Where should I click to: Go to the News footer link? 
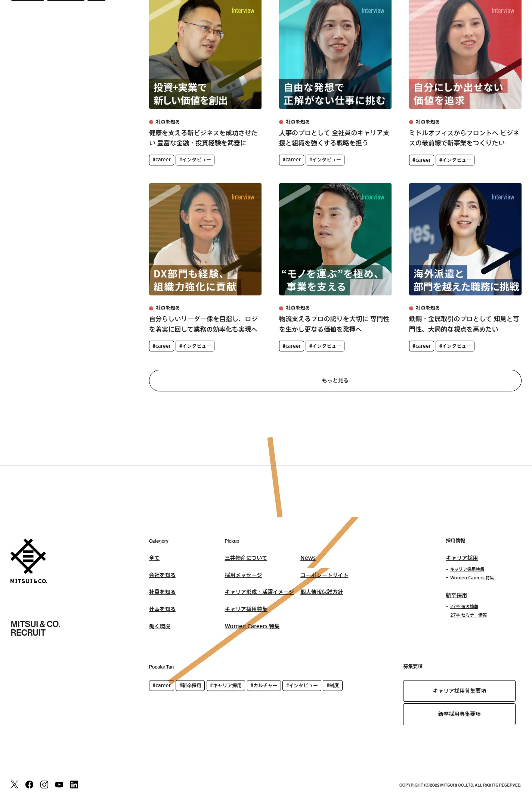coord(308,558)
